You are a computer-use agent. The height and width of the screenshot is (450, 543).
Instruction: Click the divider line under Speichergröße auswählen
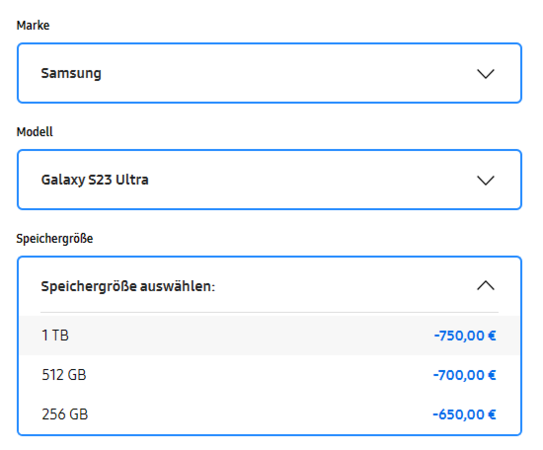pos(269,312)
